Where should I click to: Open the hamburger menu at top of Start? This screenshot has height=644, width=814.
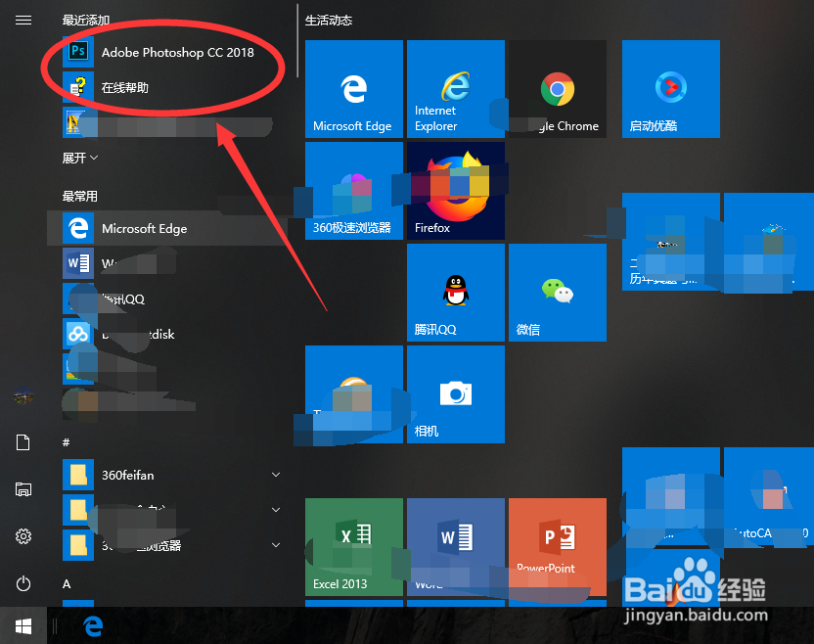pos(23,21)
